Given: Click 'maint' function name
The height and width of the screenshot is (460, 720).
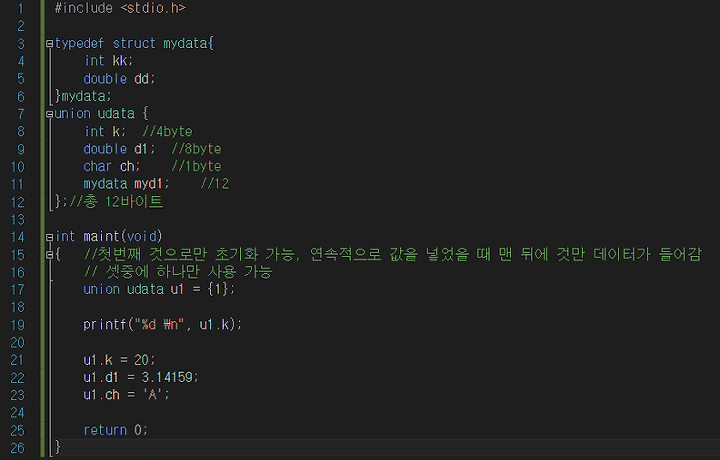Looking at the screenshot, I should (101, 237).
